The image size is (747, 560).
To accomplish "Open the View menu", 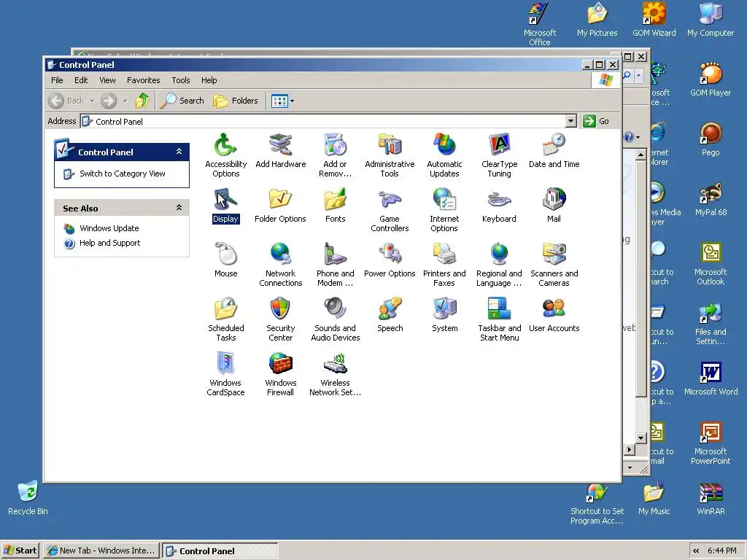I will pyautogui.click(x=107, y=80).
